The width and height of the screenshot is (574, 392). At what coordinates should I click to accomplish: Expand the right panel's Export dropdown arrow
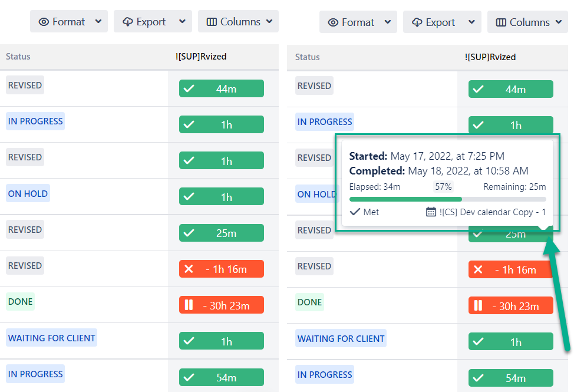pyautogui.click(x=472, y=22)
